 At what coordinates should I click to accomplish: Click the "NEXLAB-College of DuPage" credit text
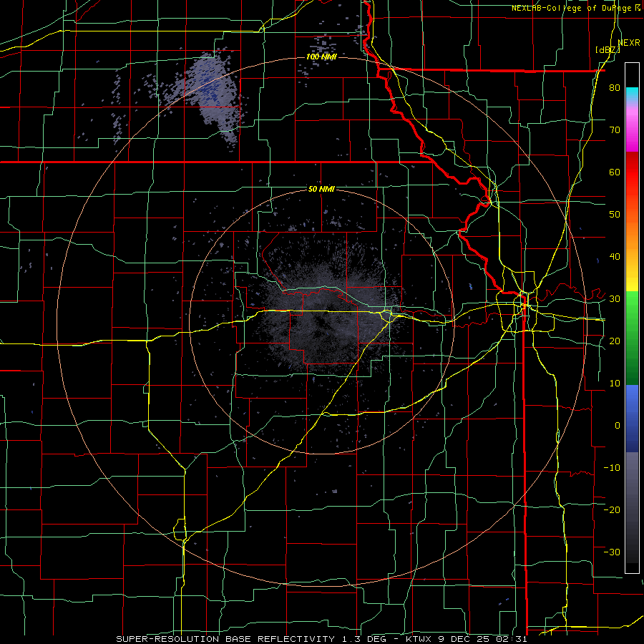pos(572,8)
